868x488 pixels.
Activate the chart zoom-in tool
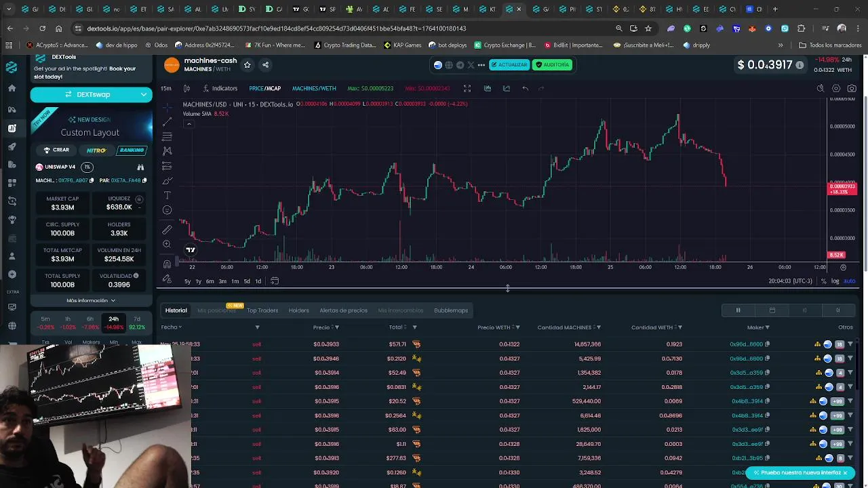pyautogui.click(x=167, y=244)
